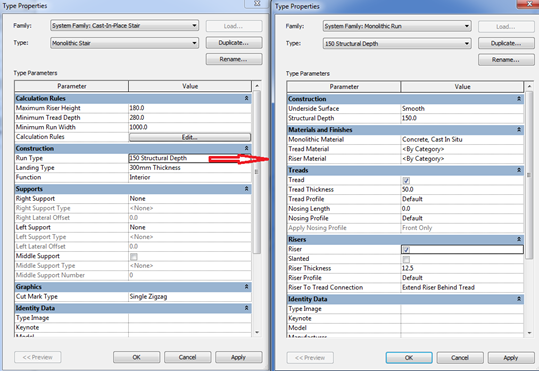Click the Riser Material By Category value
Viewport: 539px width, 371px height.
(x=462, y=159)
